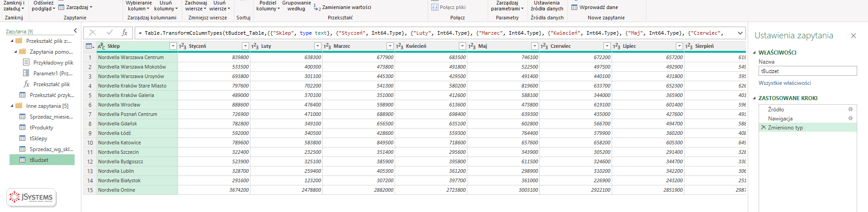
Task: Click into the Nazwa field containing tBudzet
Action: pos(807,71)
